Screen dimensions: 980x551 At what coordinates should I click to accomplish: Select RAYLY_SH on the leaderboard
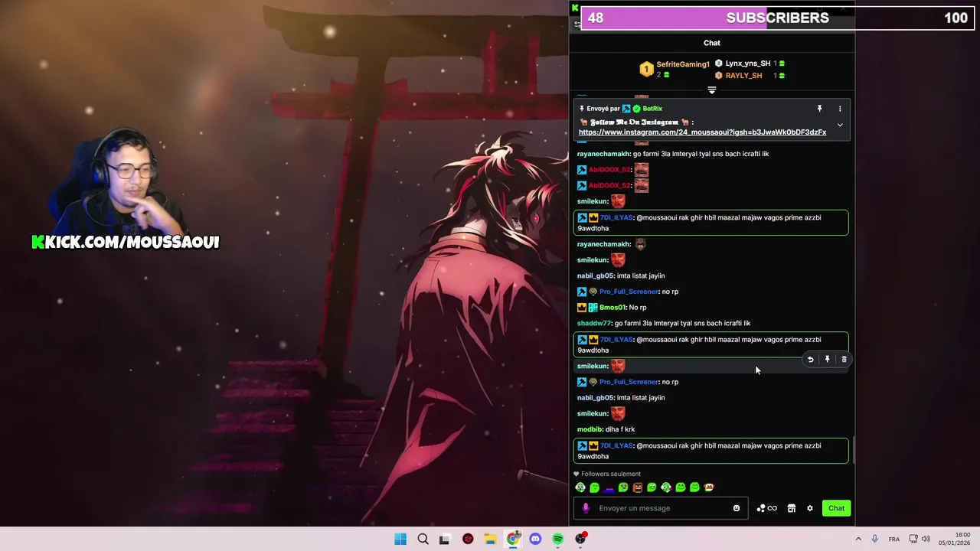[743, 76]
